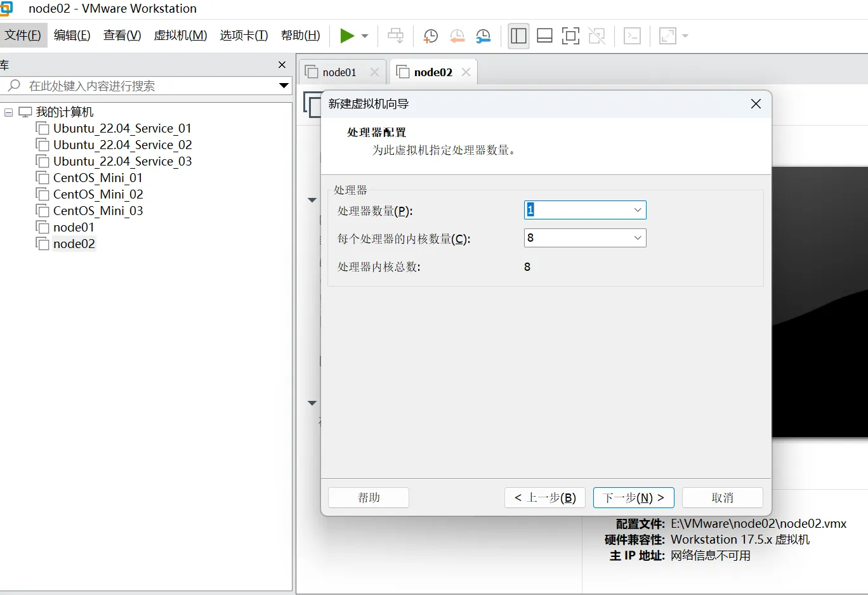This screenshot has height=595, width=868.
Task: Toggle the thumbnail bar view icon
Action: (544, 36)
